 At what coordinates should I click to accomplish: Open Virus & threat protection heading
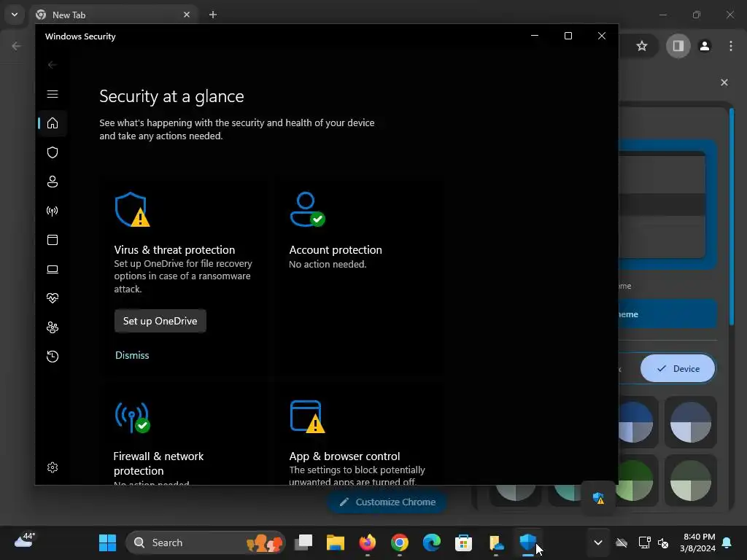[x=174, y=250]
